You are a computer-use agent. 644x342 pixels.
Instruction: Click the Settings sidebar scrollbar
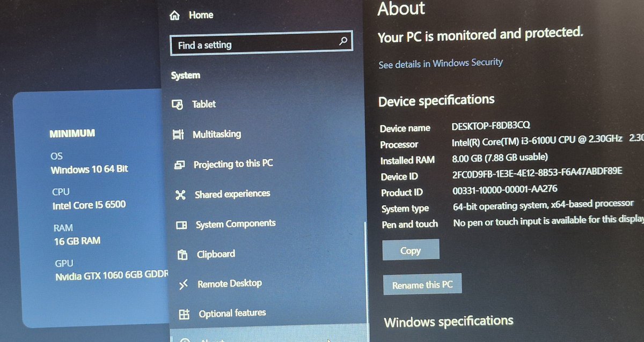coord(365,273)
